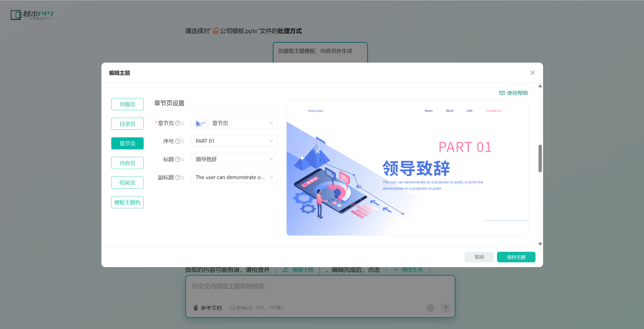Image resolution: width=644 pixels, height=329 pixels.
Task: Switch to the 目录页 tab
Action: (x=127, y=124)
